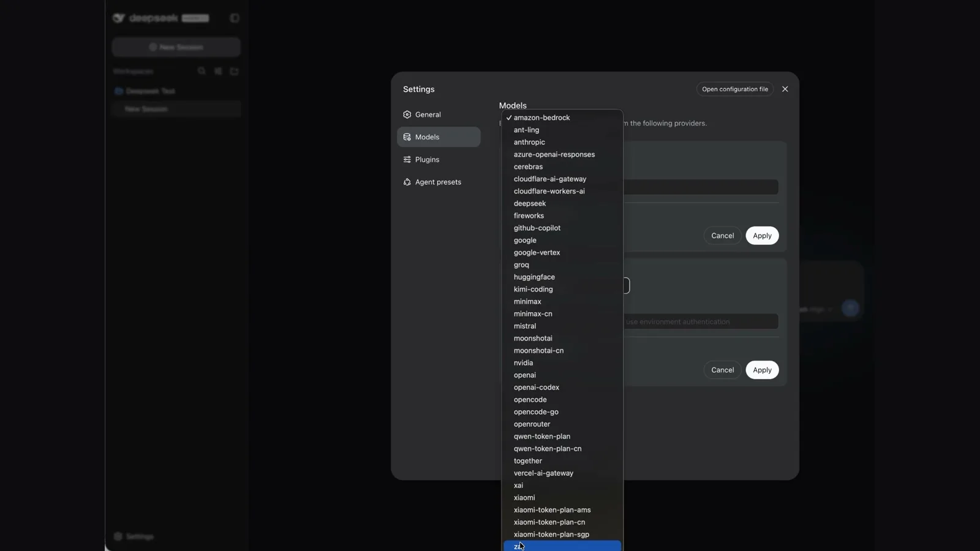
Task: Choose groq from the dropdown
Action: (x=562, y=264)
